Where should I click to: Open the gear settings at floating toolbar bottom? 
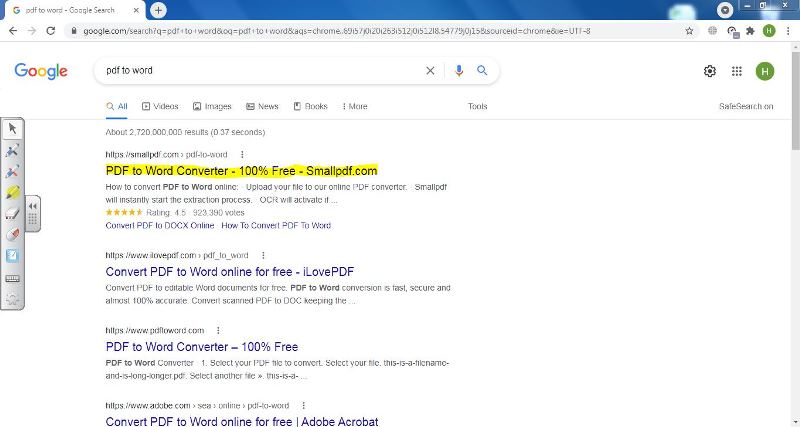(x=13, y=299)
